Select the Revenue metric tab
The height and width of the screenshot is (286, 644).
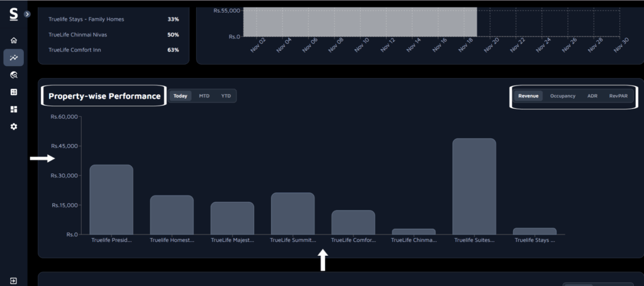[528, 96]
